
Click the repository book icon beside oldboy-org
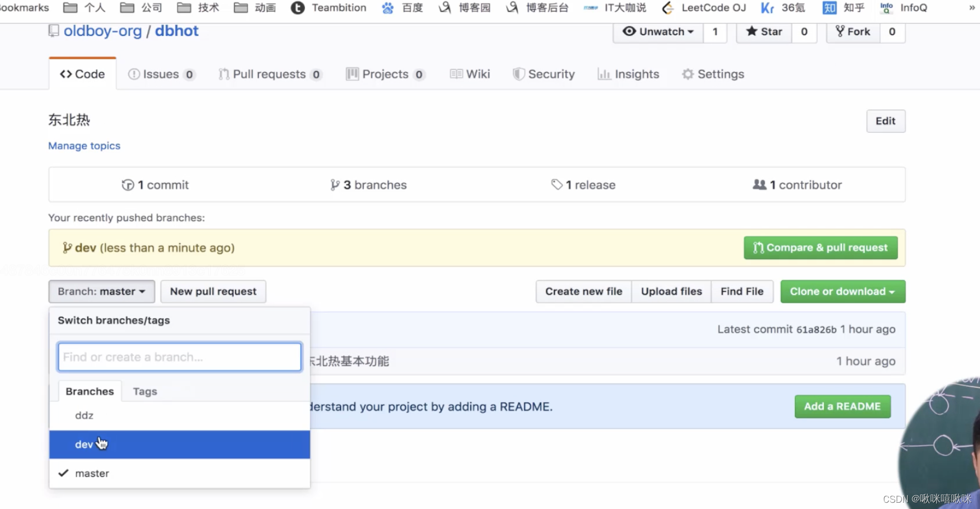tap(53, 31)
